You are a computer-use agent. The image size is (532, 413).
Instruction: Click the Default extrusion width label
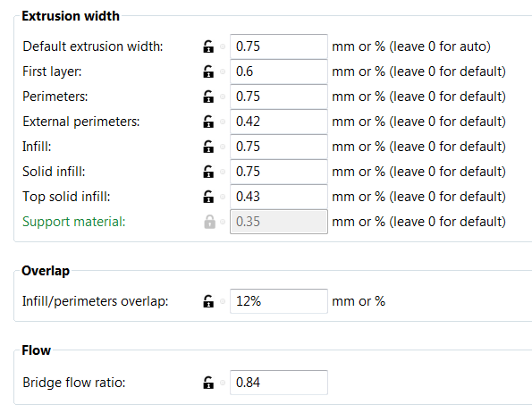(93, 46)
